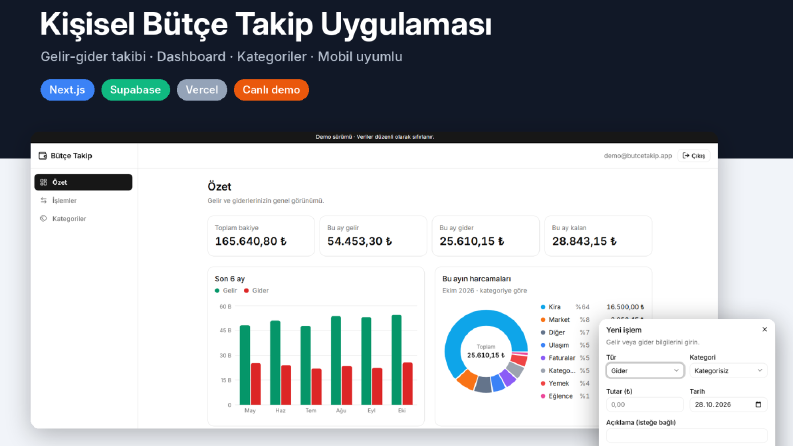The width and height of the screenshot is (793, 446).
Task: Click the Bu ay gelir card
Action: (373, 236)
